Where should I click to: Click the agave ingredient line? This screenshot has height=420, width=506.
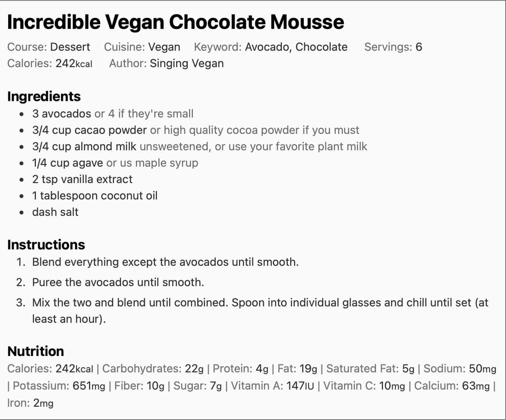pos(68,163)
